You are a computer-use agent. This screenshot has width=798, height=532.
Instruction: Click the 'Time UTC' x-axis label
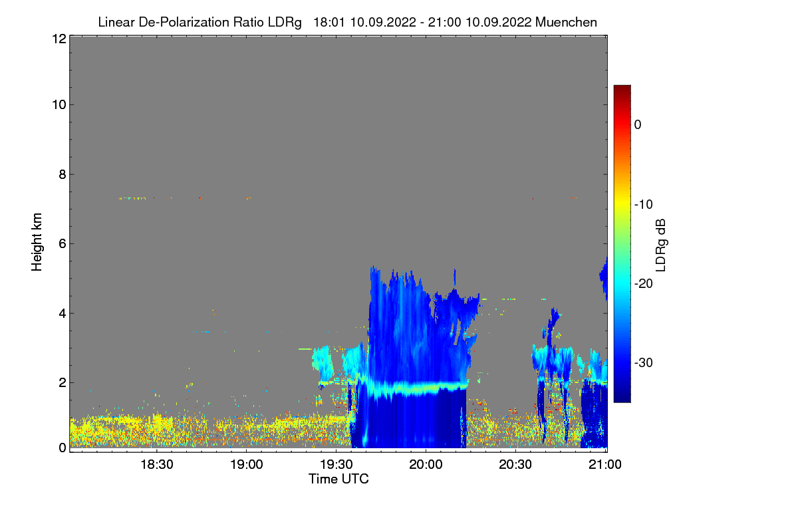pyautogui.click(x=338, y=479)
